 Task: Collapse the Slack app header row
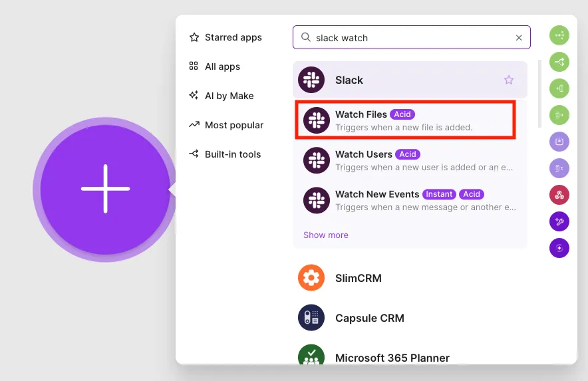[410, 80]
